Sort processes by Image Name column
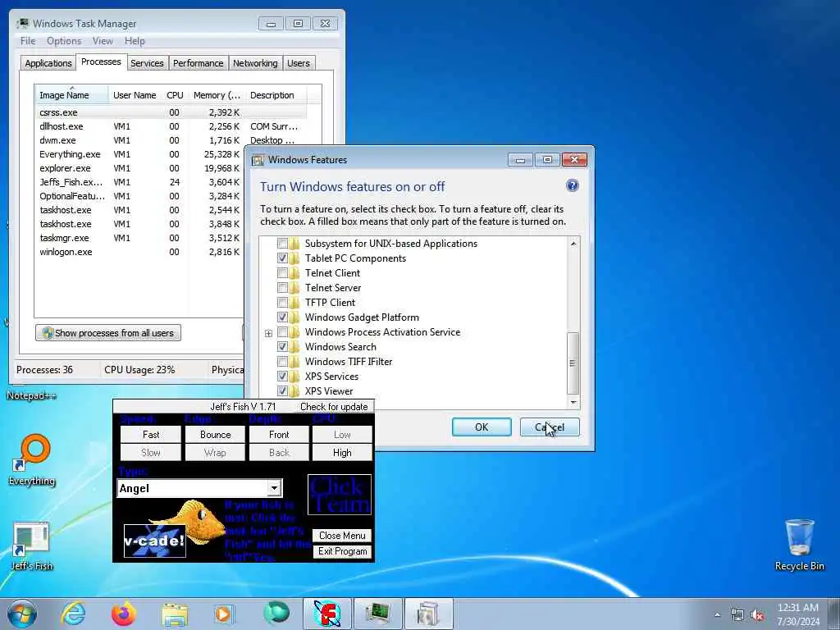The image size is (840, 630). click(72, 95)
